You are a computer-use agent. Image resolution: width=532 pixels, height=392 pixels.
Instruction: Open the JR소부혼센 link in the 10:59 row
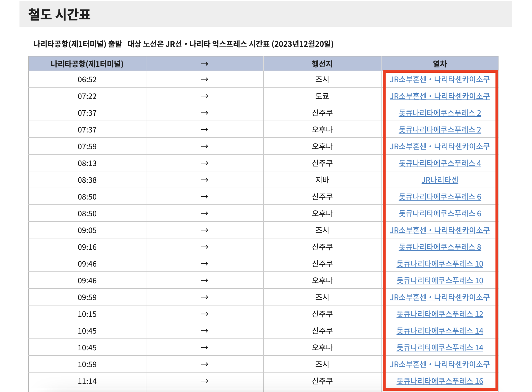click(x=440, y=364)
